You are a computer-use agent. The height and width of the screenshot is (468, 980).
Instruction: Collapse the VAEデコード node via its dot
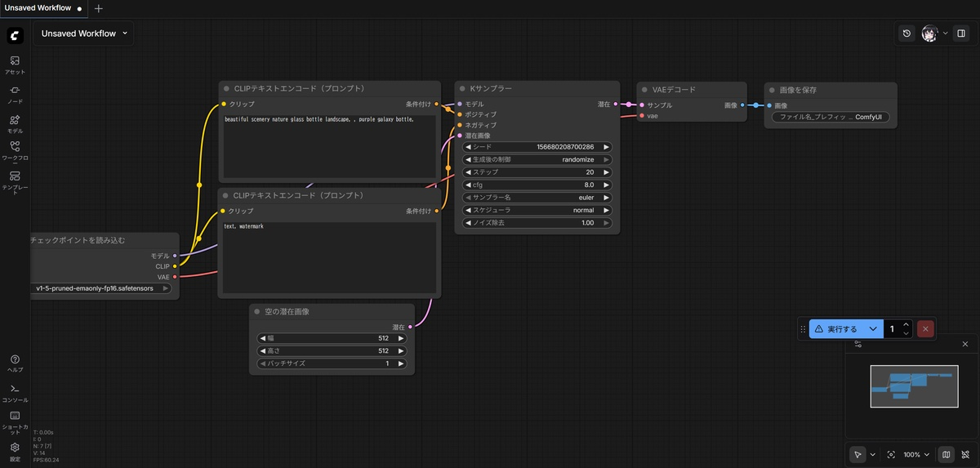(645, 90)
